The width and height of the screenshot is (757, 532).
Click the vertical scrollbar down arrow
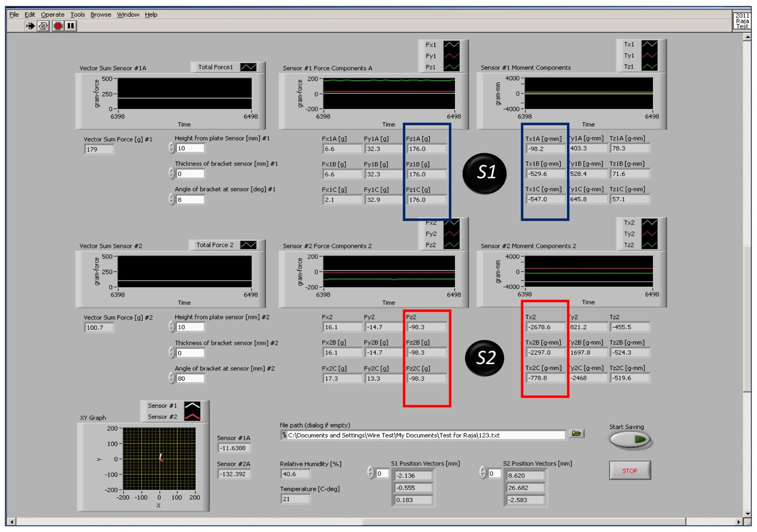(747, 514)
